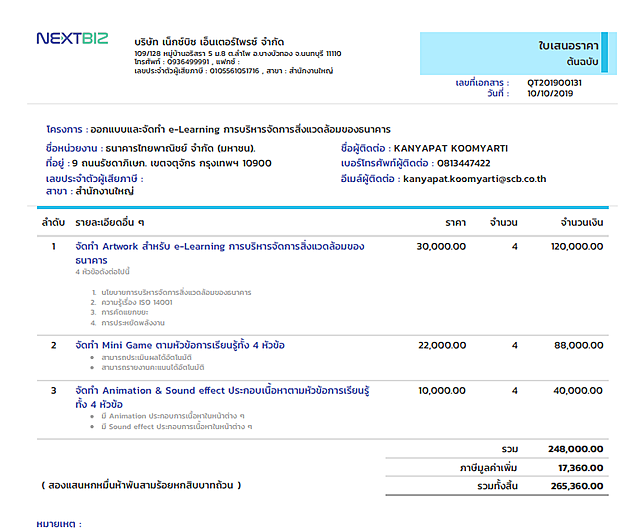Click the grand total 265,360.00
The width and height of the screenshot is (640, 528).
575,486
